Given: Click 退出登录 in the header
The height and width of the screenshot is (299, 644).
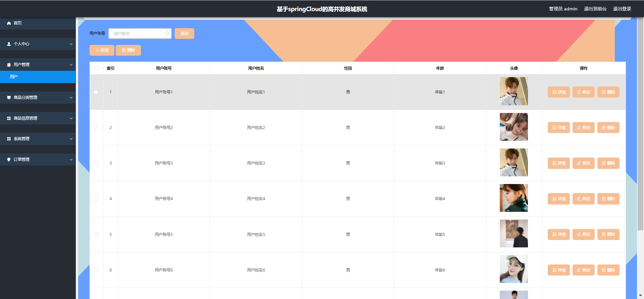Looking at the screenshot, I should click(622, 9).
